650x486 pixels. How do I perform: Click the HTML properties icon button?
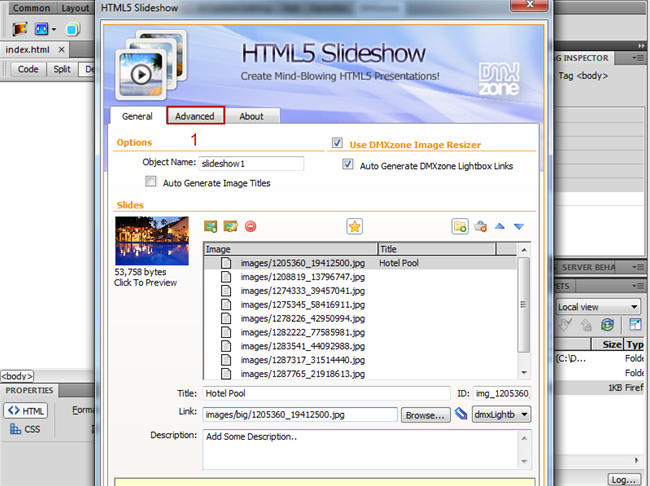(x=26, y=411)
